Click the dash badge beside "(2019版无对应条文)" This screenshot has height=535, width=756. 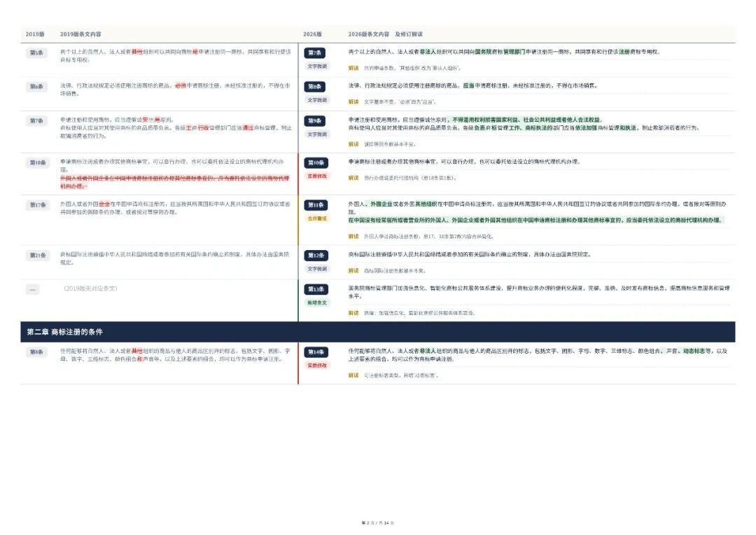[33, 289]
